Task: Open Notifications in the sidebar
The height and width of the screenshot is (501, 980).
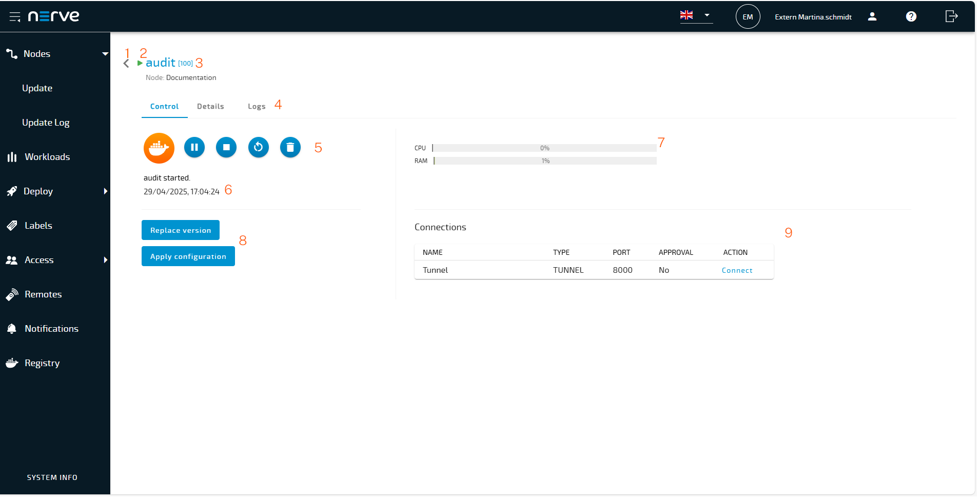Action: 51,328
